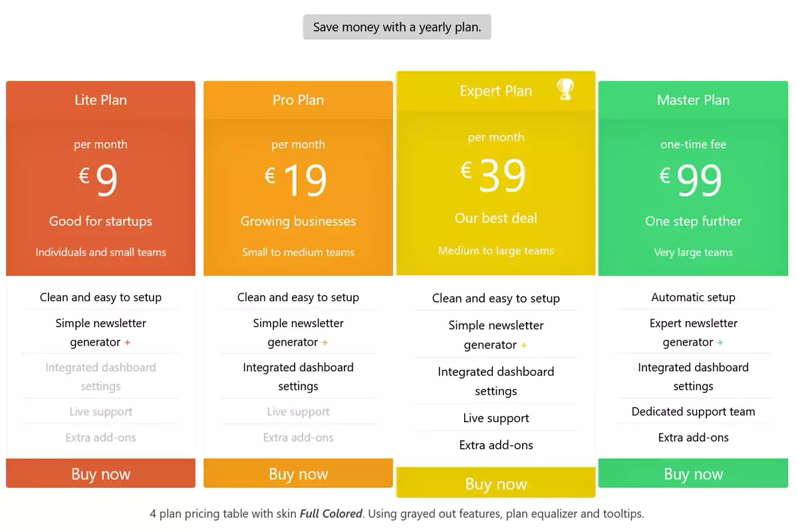
Task: Click the trophy icon on Expert Plan
Action: (x=565, y=89)
